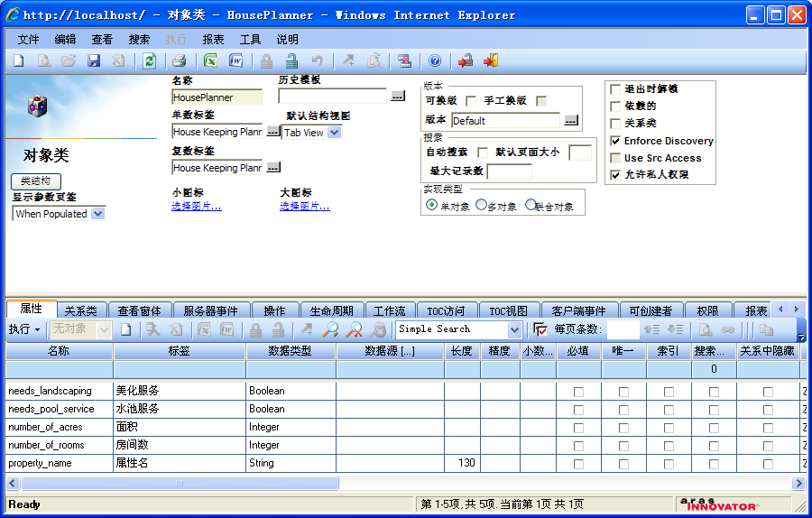Image resolution: width=812 pixels, height=518 pixels.
Task: Open the 编辑 menu
Action: 65,40
